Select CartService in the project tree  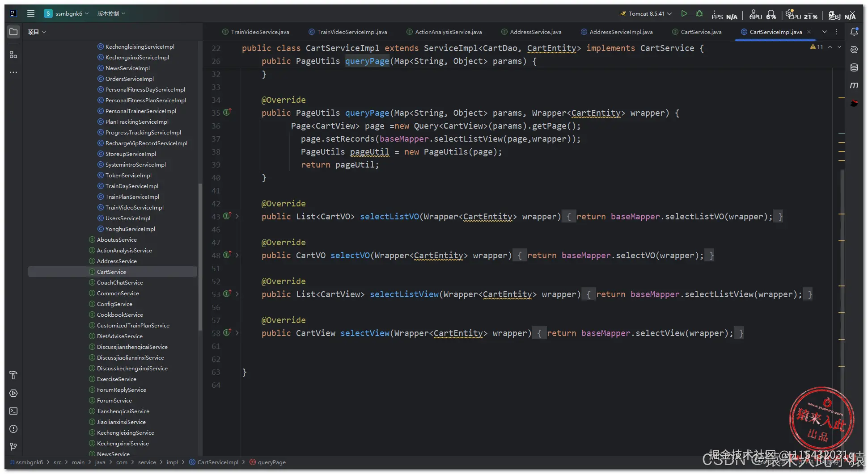(x=112, y=272)
